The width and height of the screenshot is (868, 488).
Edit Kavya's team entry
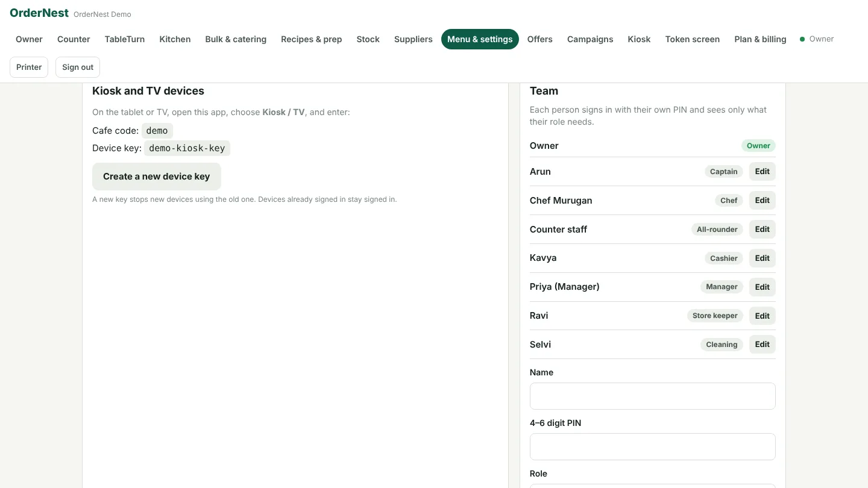click(x=763, y=258)
